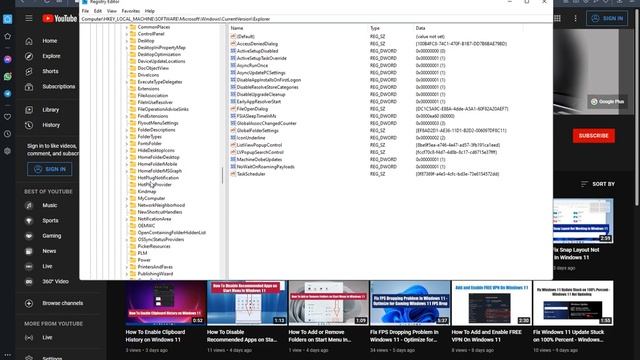Open browser sidebar heart bookmarks icon

coord(7,117)
